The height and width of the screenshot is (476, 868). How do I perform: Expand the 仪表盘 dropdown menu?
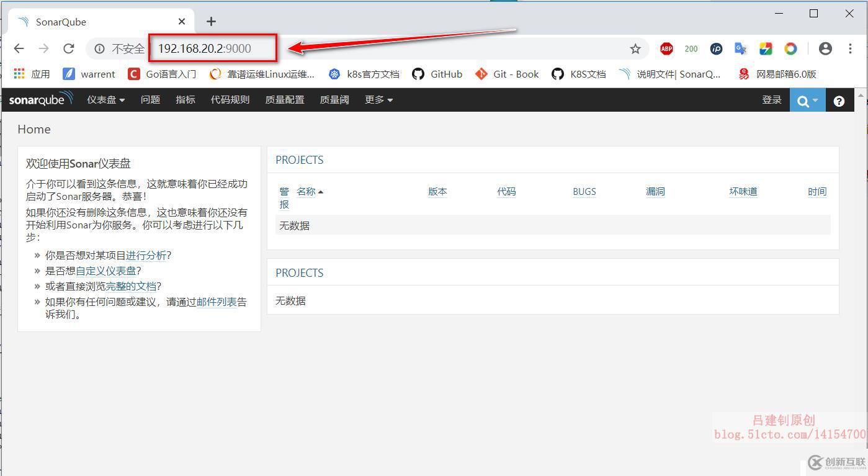[x=106, y=100]
